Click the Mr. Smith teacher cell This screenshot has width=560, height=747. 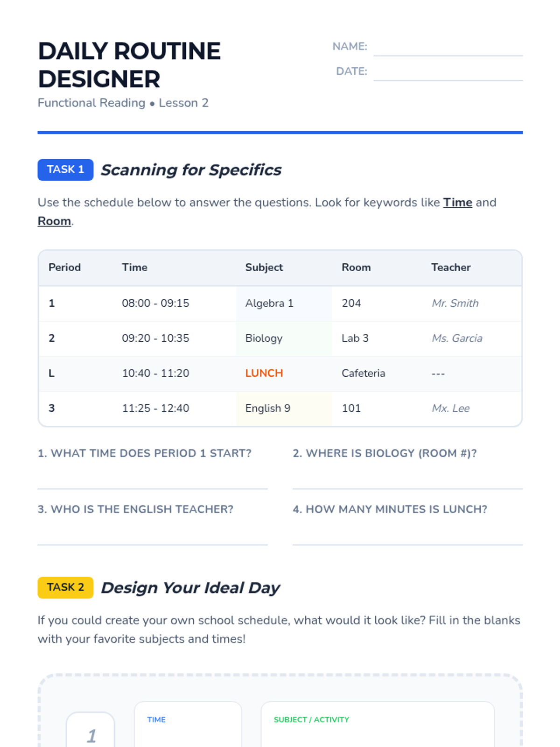click(x=455, y=303)
